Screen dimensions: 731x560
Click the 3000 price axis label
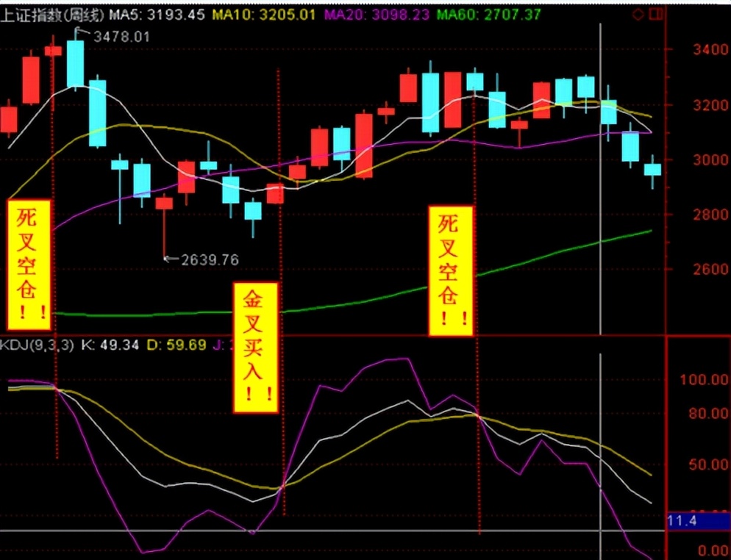pos(710,159)
